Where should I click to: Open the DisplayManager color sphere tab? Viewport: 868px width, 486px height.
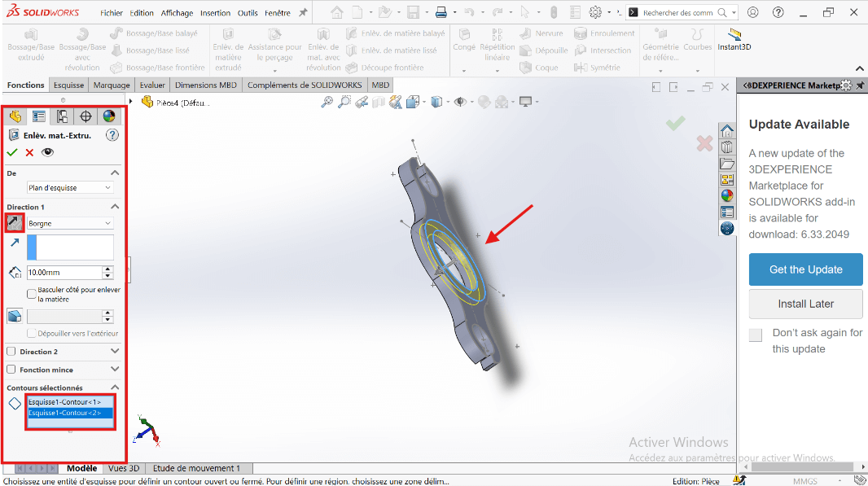(x=109, y=117)
